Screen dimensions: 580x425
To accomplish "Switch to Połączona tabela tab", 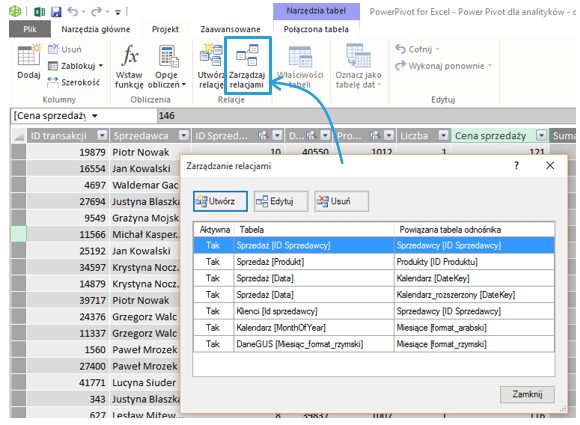I will point(316,29).
